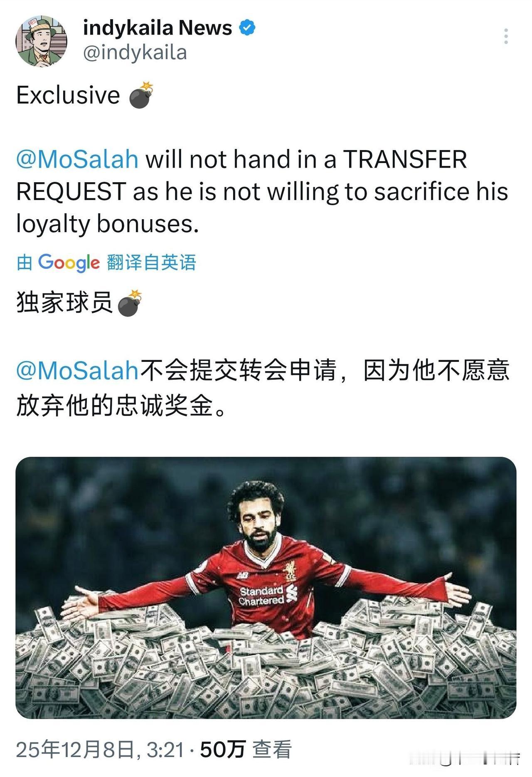
Task: Click the watermark in bottom right corner
Action: pos(465,758)
